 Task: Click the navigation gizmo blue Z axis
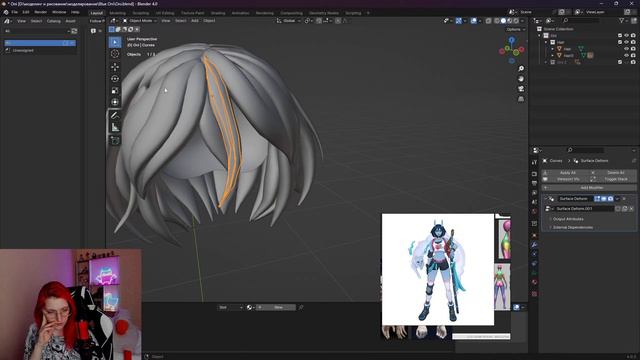click(511, 40)
